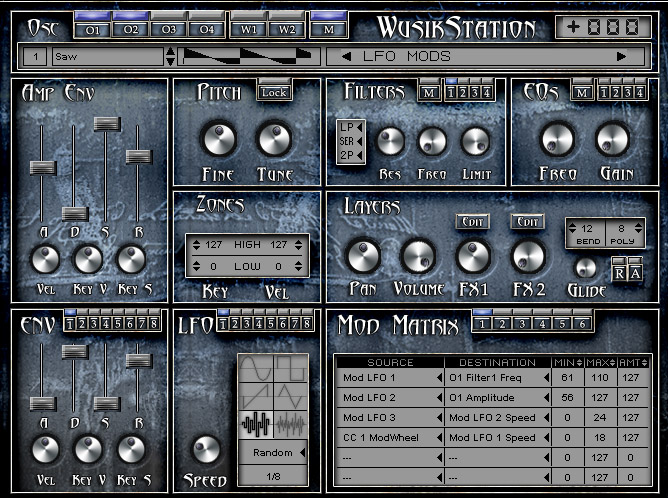
Task: Click the Layers Volume knob
Action: tap(418, 256)
